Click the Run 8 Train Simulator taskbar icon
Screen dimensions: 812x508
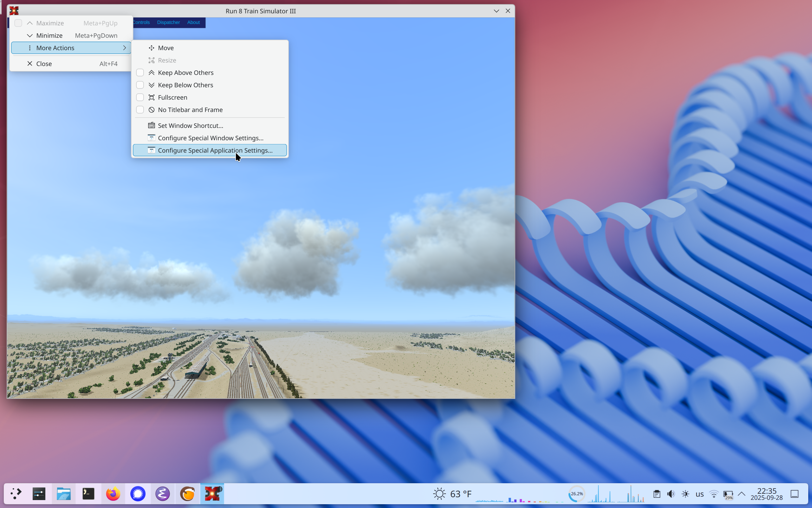point(212,493)
